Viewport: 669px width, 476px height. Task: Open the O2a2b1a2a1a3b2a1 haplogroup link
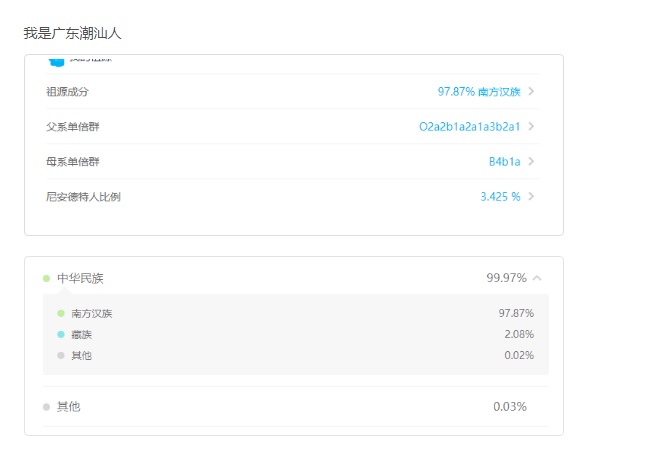[x=469, y=127]
